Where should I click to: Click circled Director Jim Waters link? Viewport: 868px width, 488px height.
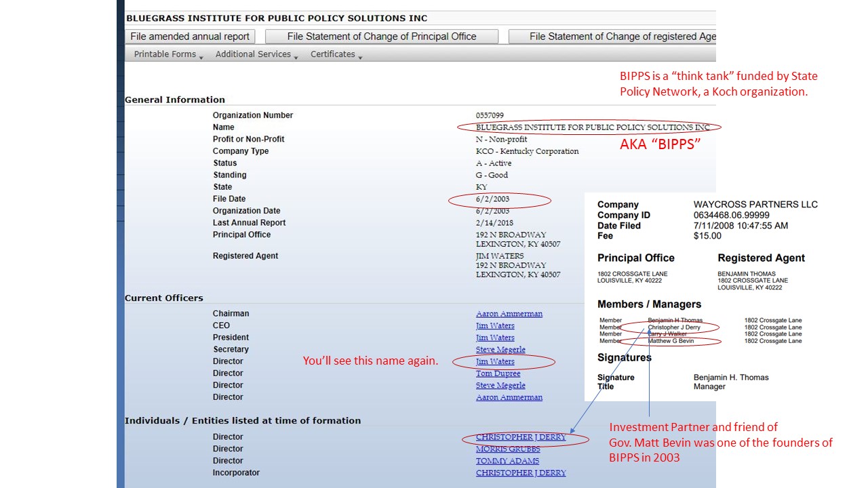(x=495, y=362)
